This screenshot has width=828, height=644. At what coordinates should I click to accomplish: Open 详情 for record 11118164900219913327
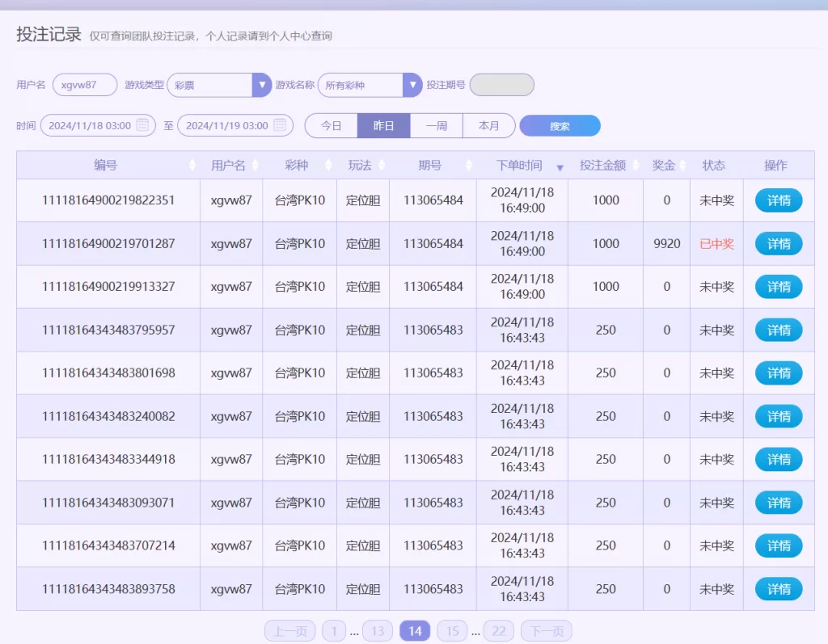click(779, 287)
